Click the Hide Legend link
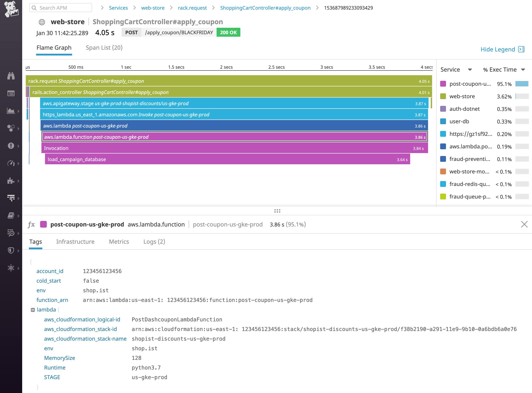This screenshot has width=532, height=393. pyautogui.click(x=498, y=49)
